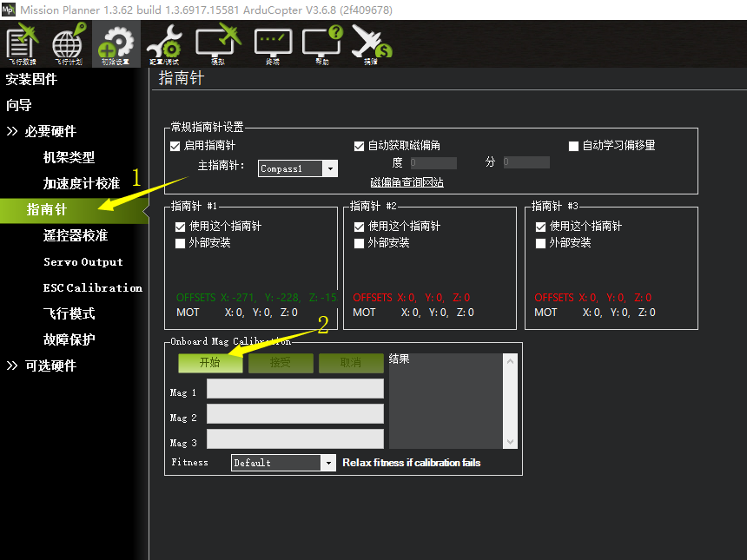The image size is (747, 560).
Task: Select 遥控器校准 in the sidebar
Action: pyautogui.click(x=76, y=235)
